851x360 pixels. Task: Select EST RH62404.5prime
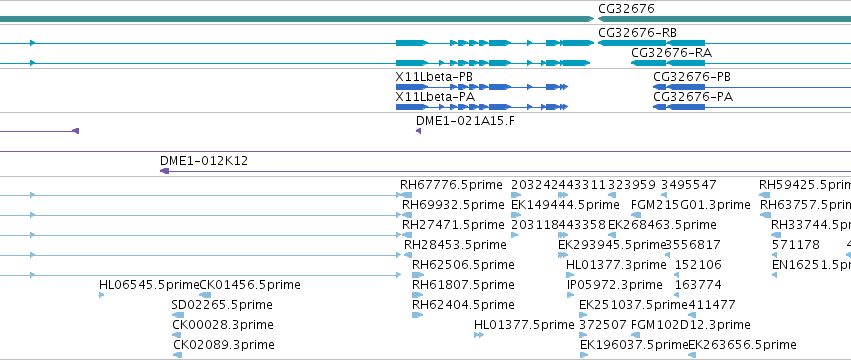[463, 305]
